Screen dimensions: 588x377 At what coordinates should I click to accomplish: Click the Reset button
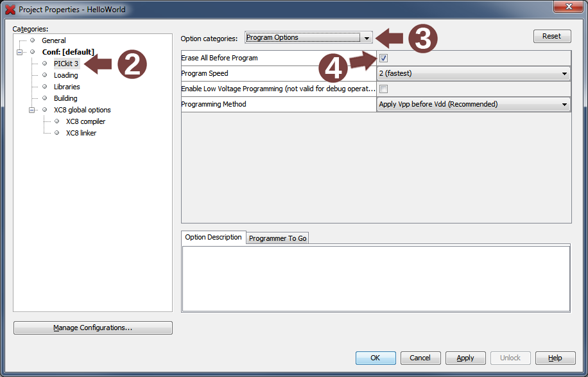pos(551,36)
